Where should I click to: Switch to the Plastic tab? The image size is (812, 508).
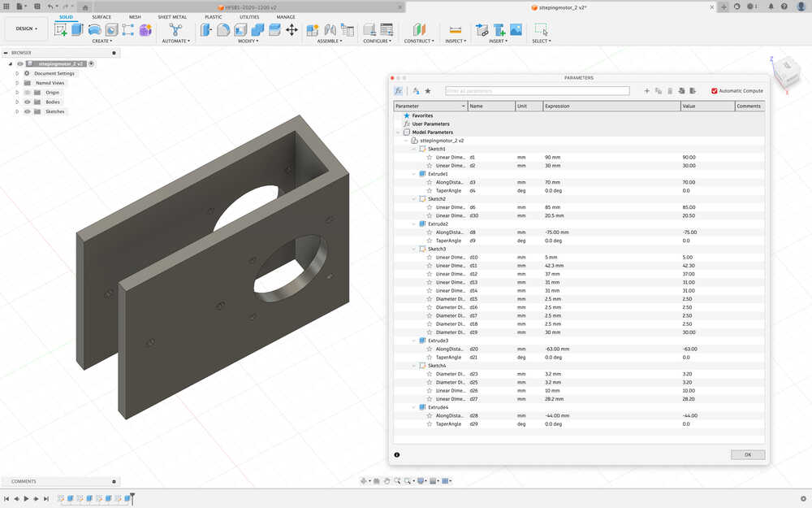pos(214,17)
